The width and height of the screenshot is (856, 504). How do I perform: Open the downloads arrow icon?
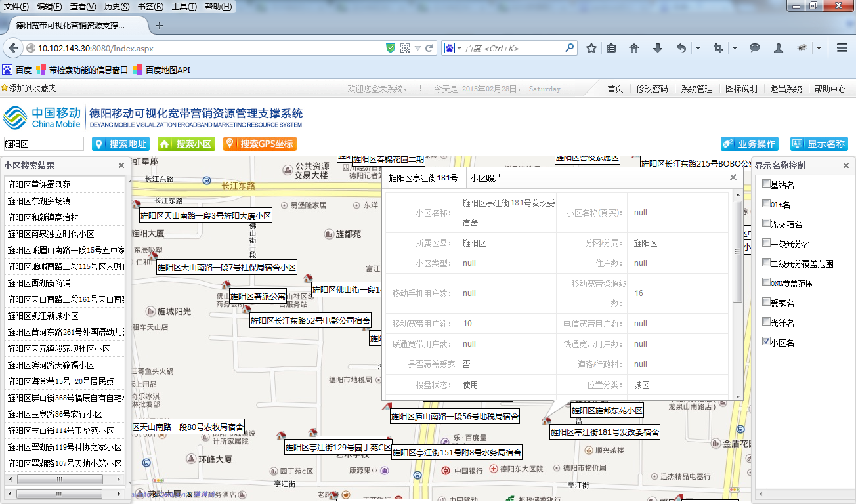[x=658, y=48]
